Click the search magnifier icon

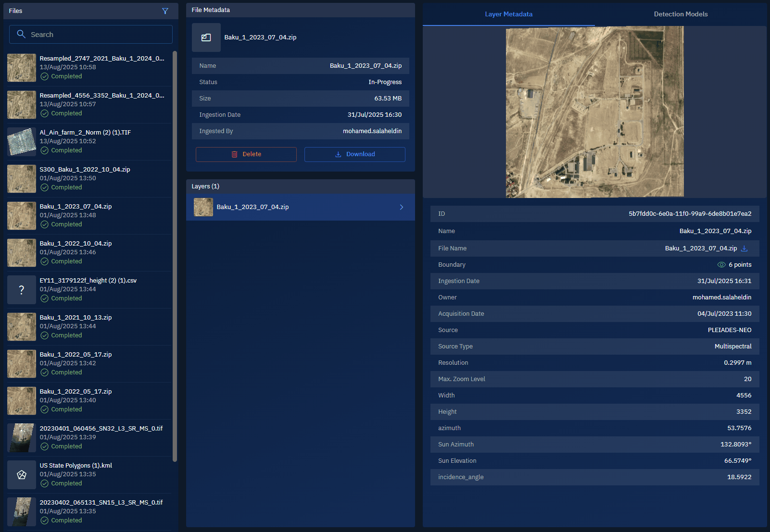tap(21, 34)
